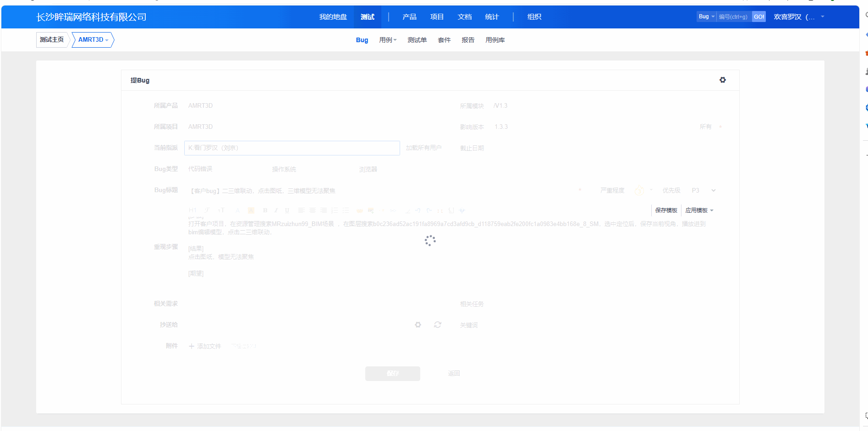Switch to the 用例库 sub-tab
The width and height of the screenshot is (868, 431).
[x=495, y=40]
